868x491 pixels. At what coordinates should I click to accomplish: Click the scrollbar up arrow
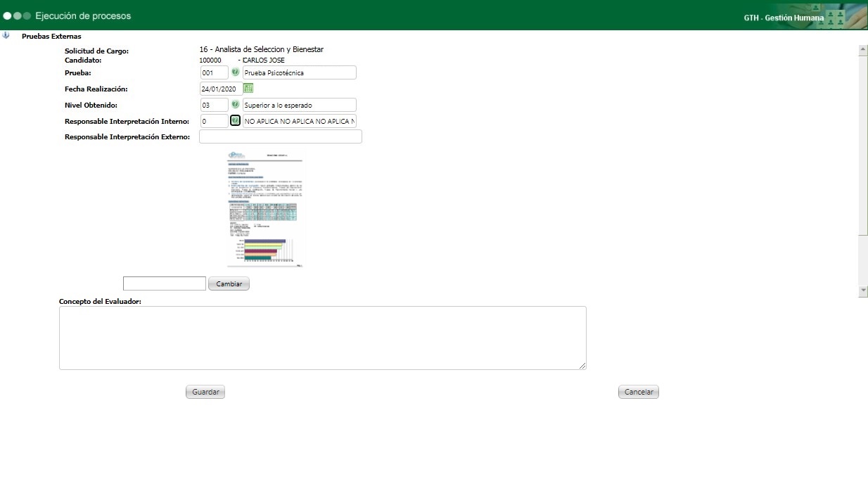pos(863,50)
